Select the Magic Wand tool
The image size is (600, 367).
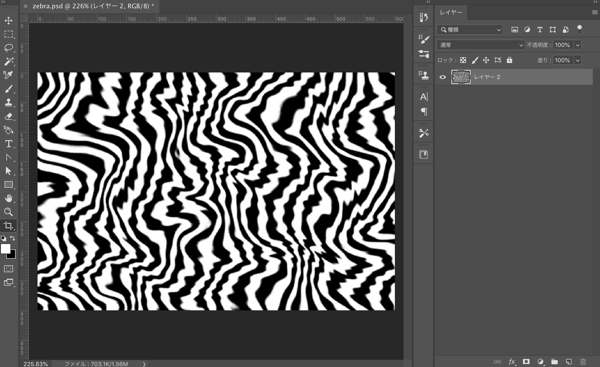8,61
